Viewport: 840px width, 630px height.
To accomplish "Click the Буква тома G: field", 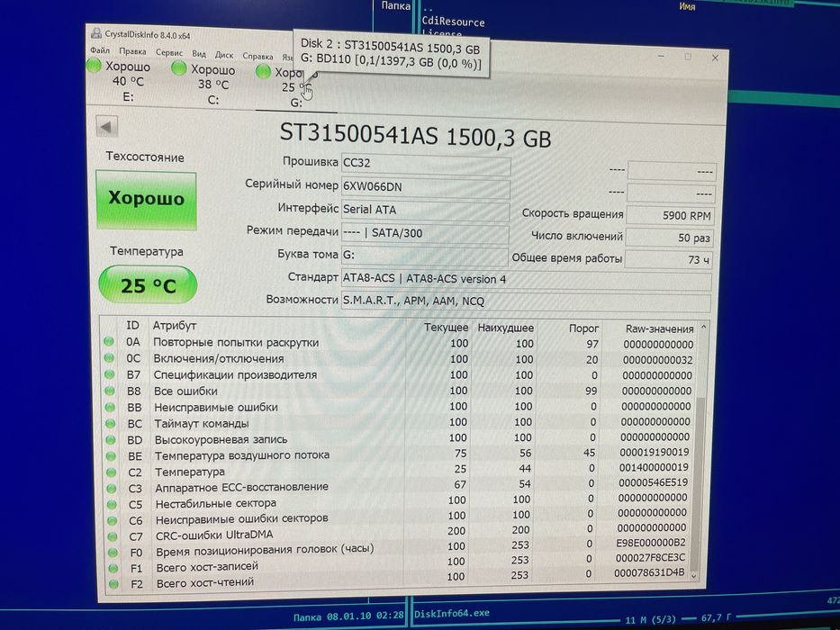I will coord(425,256).
